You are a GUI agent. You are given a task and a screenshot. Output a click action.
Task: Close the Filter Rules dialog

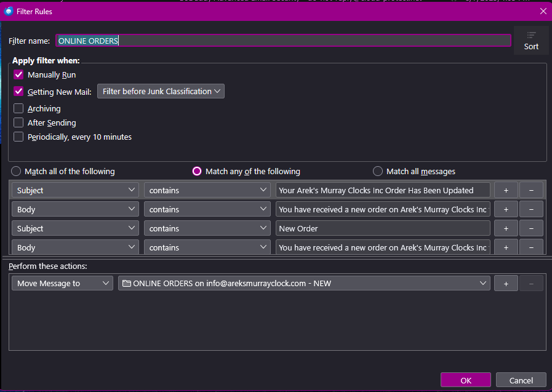coord(542,11)
